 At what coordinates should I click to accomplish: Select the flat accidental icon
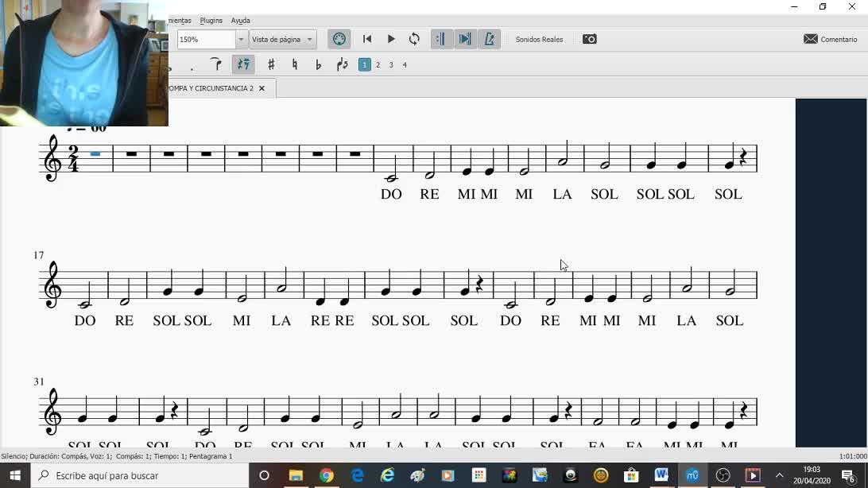318,64
